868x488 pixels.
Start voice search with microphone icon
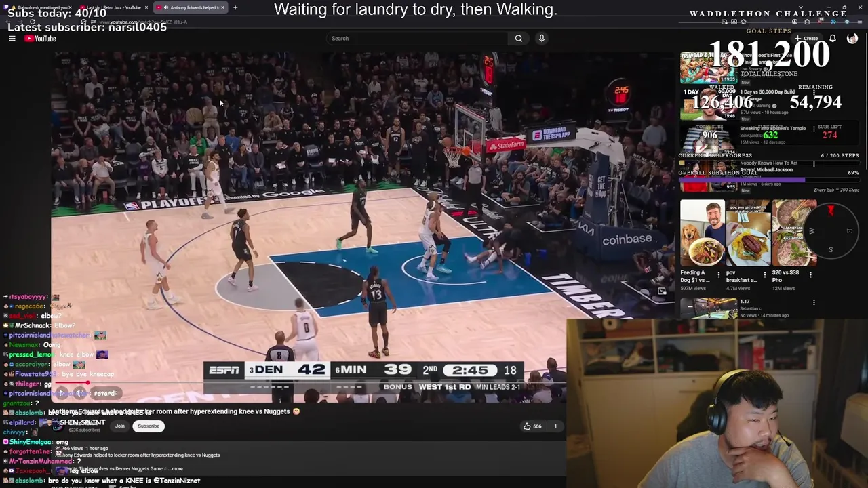click(x=542, y=39)
